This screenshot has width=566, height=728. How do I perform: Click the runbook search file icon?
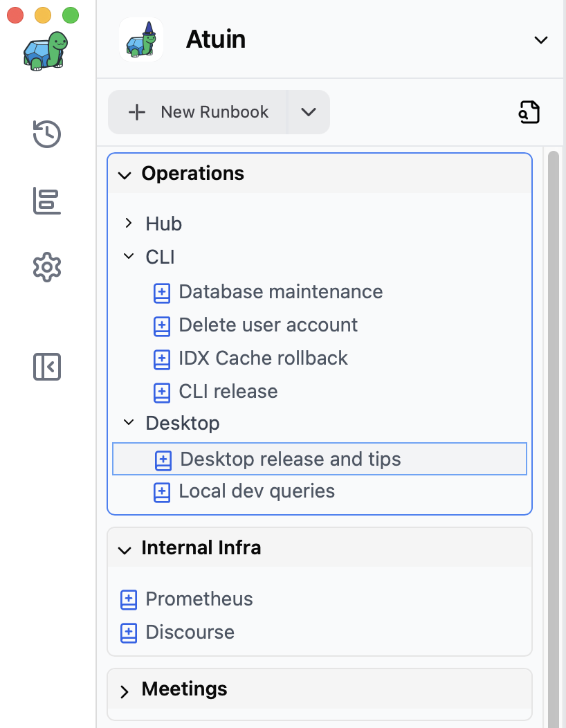(x=529, y=112)
